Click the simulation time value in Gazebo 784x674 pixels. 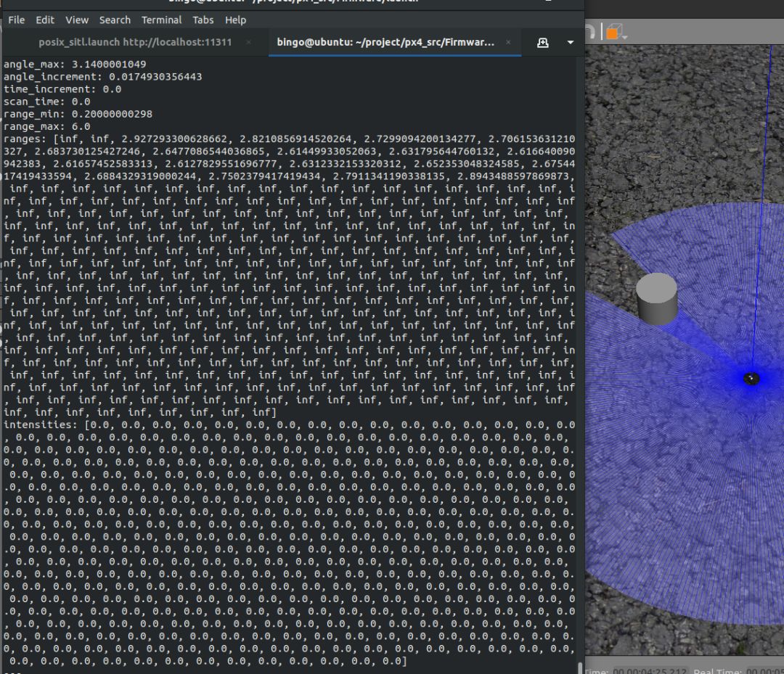650,670
